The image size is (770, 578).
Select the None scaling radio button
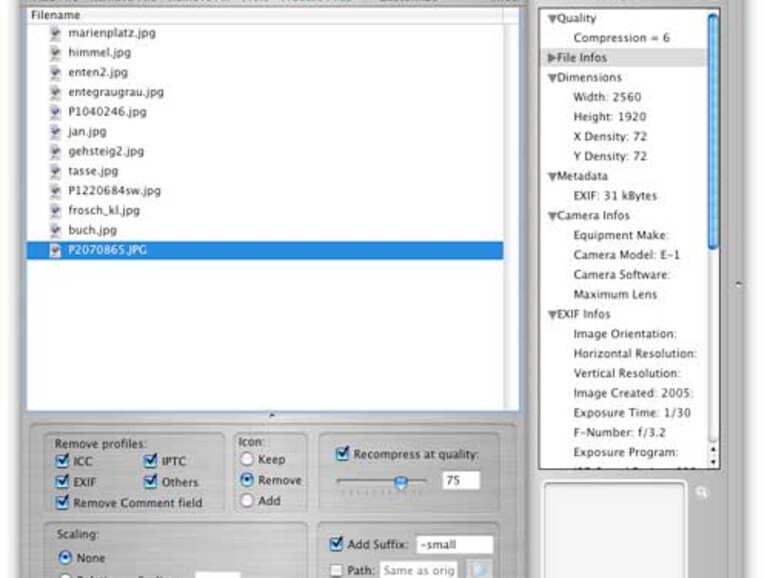[x=65, y=557]
